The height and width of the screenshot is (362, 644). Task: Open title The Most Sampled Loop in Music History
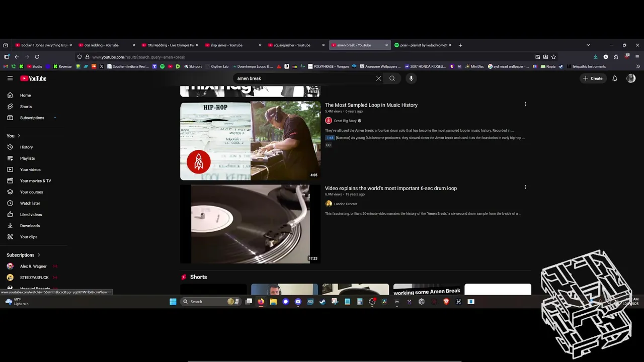[x=371, y=105]
